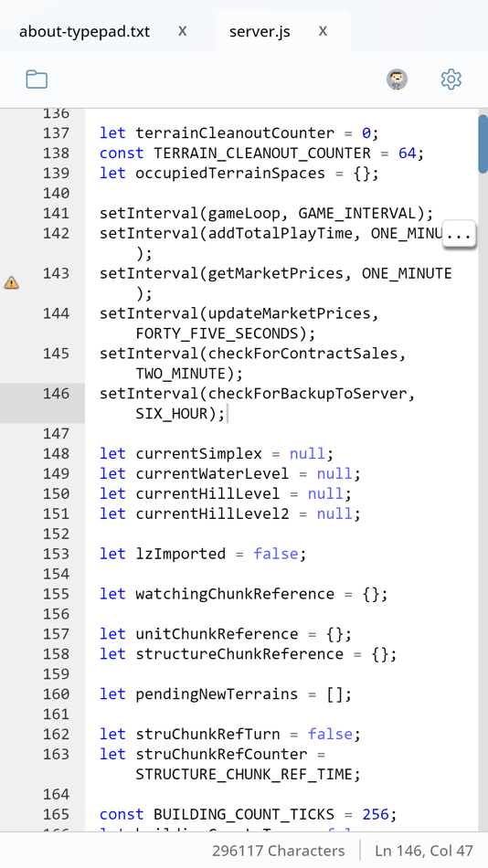The width and height of the screenshot is (488, 868).
Task: Click watchingChunkReference variable
Action: 235,593
